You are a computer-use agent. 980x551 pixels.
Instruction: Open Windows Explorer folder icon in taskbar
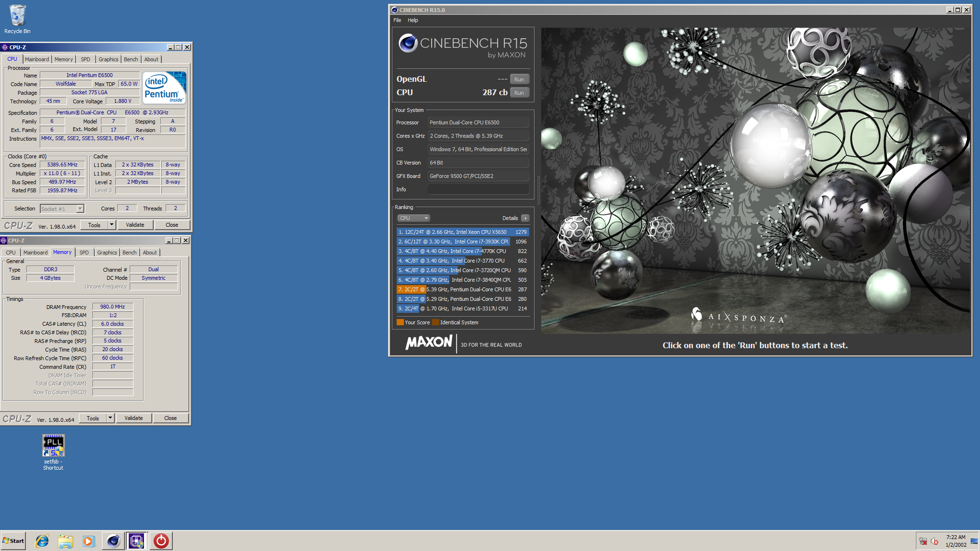click(x=66, y=541)
